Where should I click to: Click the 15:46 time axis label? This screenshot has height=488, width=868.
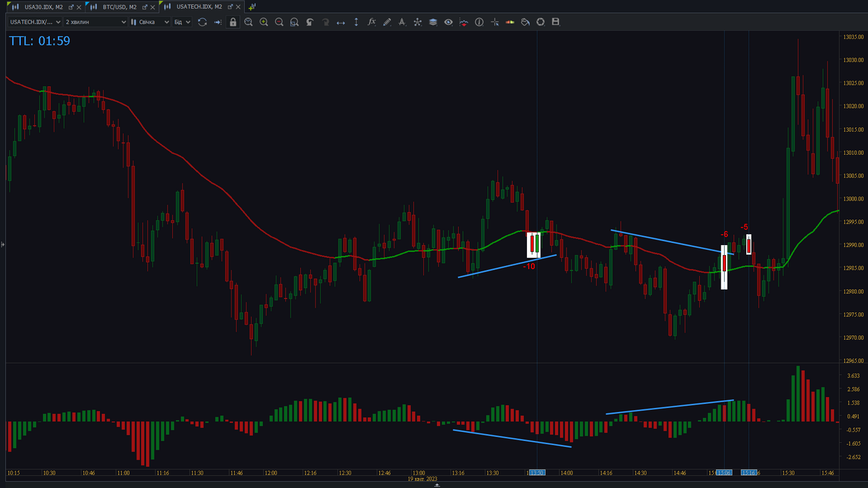coord(828,473)
